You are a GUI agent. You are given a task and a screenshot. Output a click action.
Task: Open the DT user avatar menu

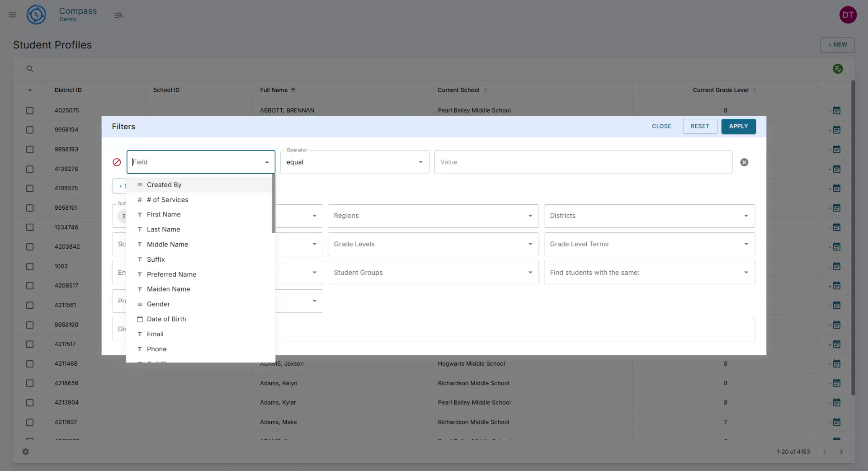pos(849,14)
